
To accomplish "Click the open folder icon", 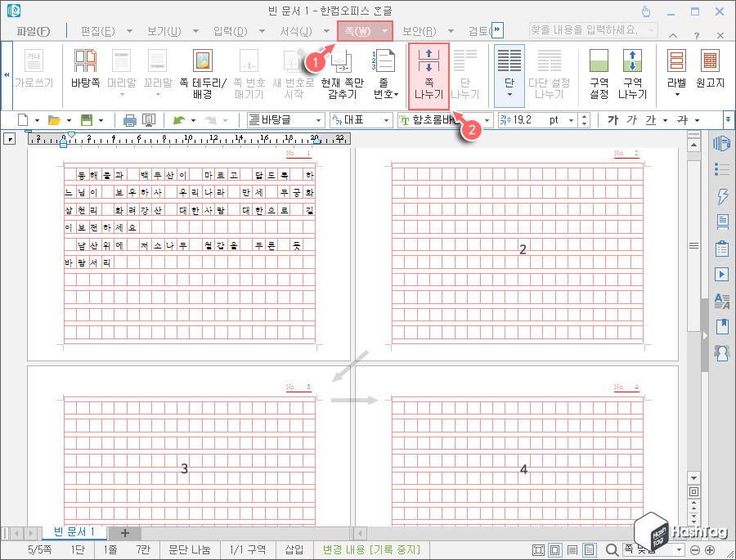I will pos(55,120).
